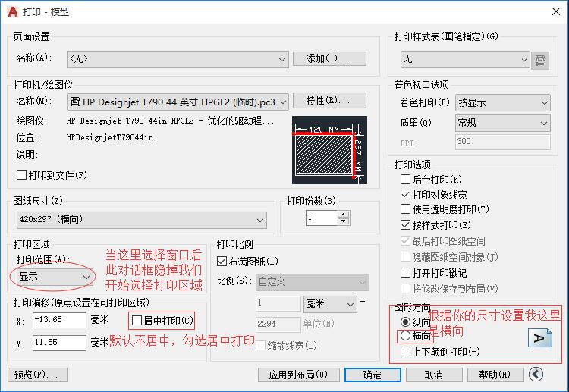Screen dimensions: 569x392
Task: Click the AutoCAD logo in title bar
Action: click(x=12, y=11)
